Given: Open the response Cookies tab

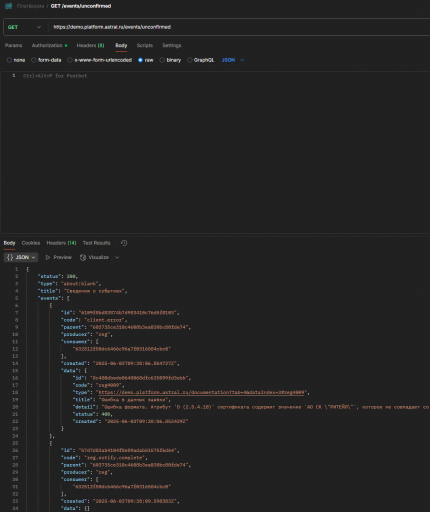Looking at the screenshot, I should [31, 243].
